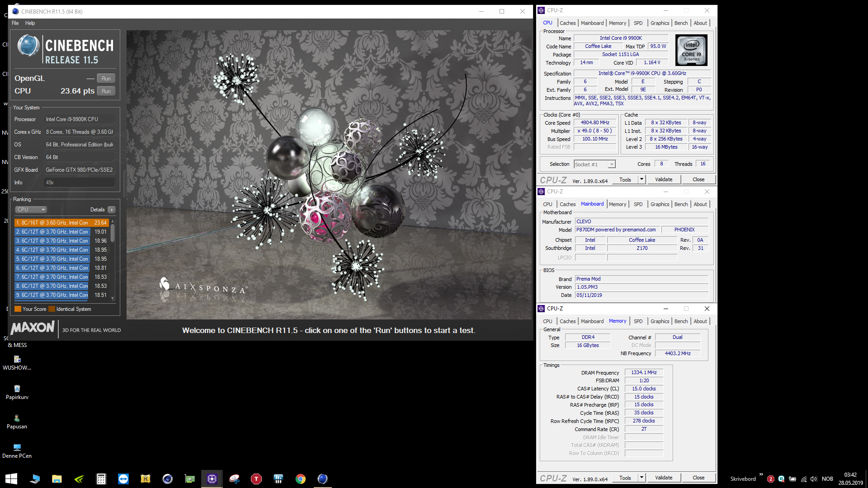Switch to Cinebench taskbar icon
Viewport: 868px width, 488px height.
322,479
